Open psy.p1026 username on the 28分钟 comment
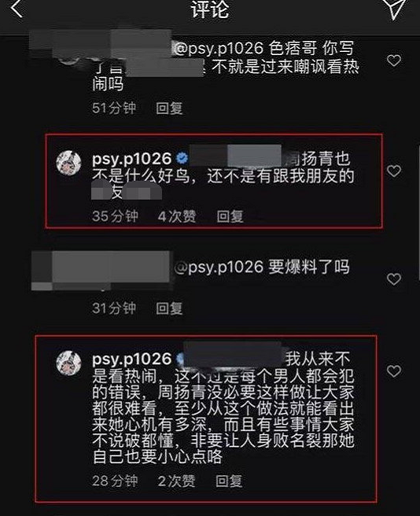420x516 pixels. [131, 359]
